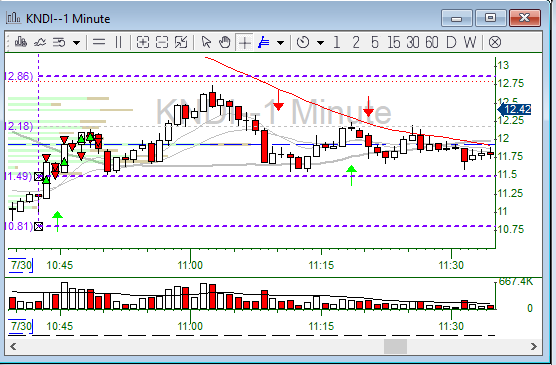556x365 pixels.
Task: Select the hand pan tool
Action: pos(224,43)
